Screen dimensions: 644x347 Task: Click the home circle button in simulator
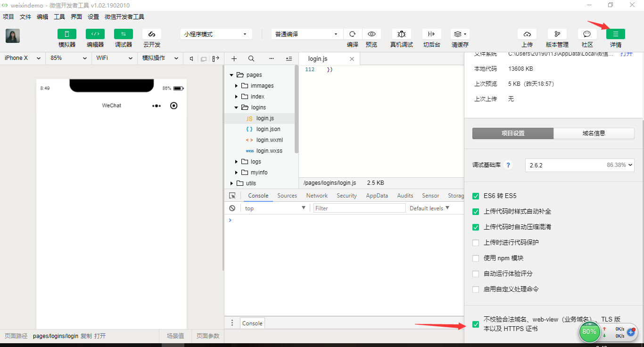pos(173,106)
